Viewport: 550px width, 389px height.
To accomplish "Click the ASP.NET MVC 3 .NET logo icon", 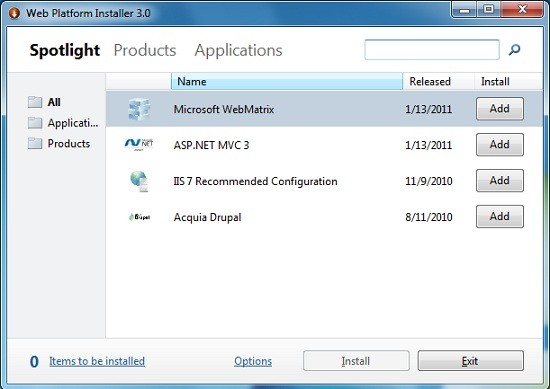I will (139, 144).
